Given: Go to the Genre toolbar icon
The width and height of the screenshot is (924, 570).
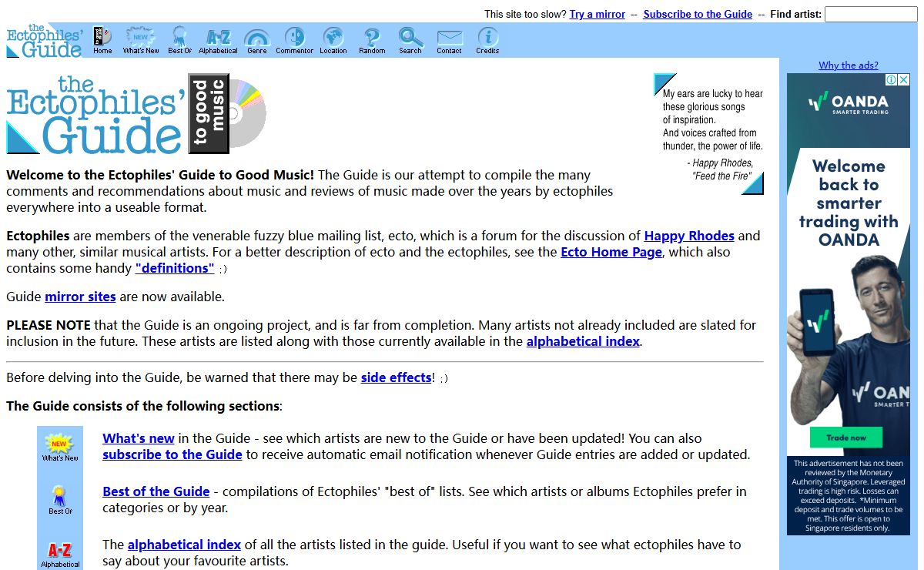Looking at the screenshot, I should click(256, 41).
